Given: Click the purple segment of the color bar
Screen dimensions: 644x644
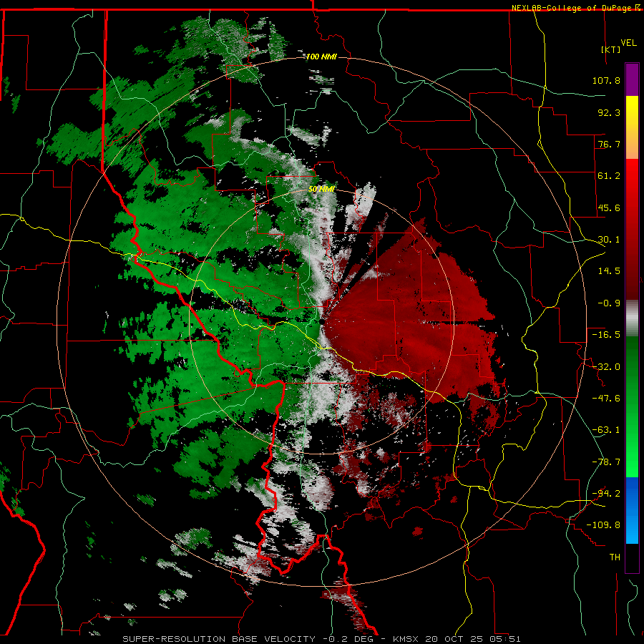Looking at the screenshot, I should pos(632,79).
